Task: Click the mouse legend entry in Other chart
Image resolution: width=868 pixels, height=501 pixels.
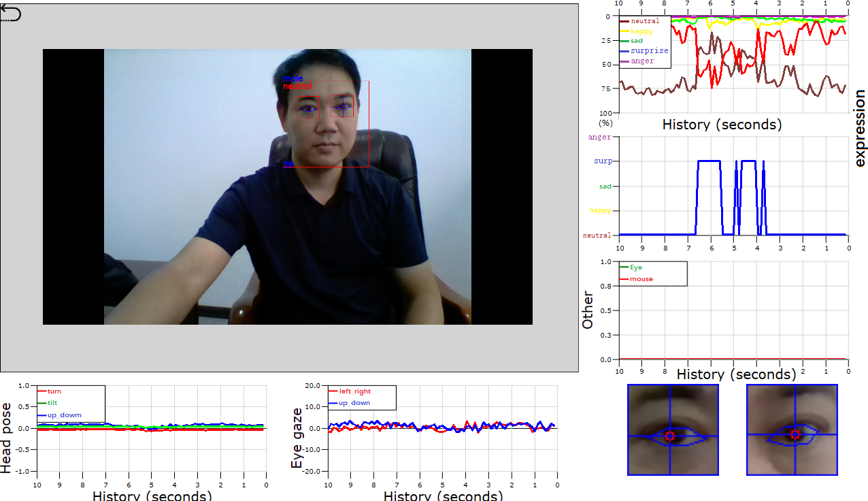Action: point(640,279)
